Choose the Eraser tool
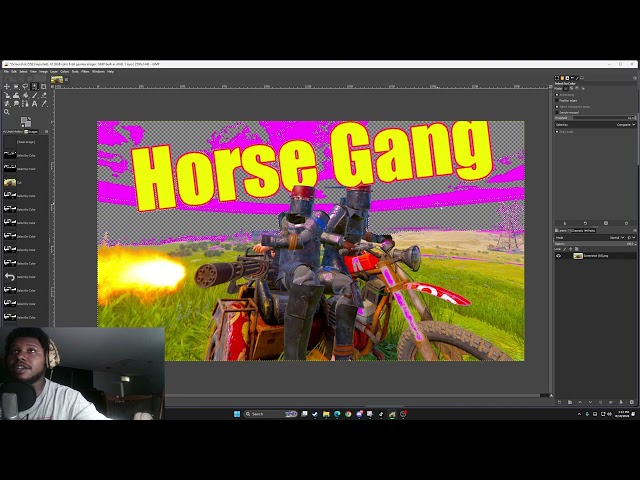 (44, 96)
